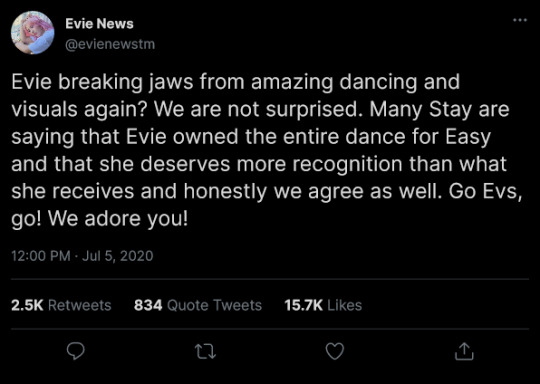Click the word "recognition" in the tweet
This screenshot has height=384, width=540.
point(347,165)
